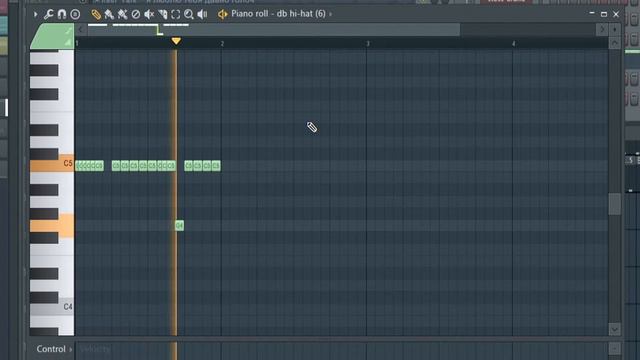Select the single green note below C5
The width and height of the screenshot is (640, 360).
pos(180,225)
